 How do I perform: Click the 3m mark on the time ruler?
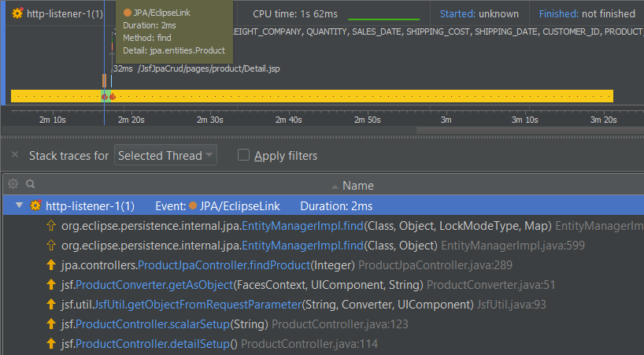(446, 120)
